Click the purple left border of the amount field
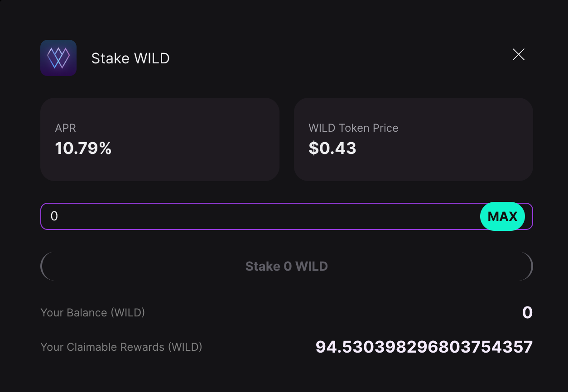The height and width of the screenshot is (392, 568). (41, 216)
